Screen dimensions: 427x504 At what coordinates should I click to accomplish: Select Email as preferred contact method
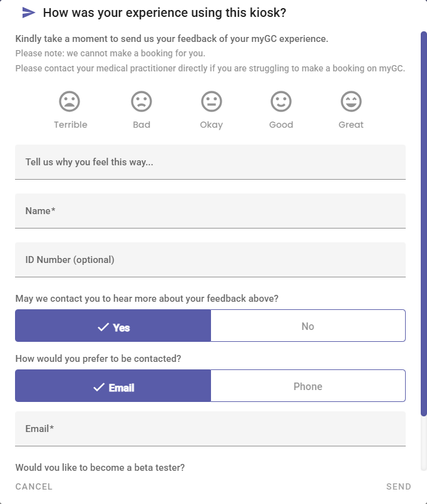click(x=113, y=386)
